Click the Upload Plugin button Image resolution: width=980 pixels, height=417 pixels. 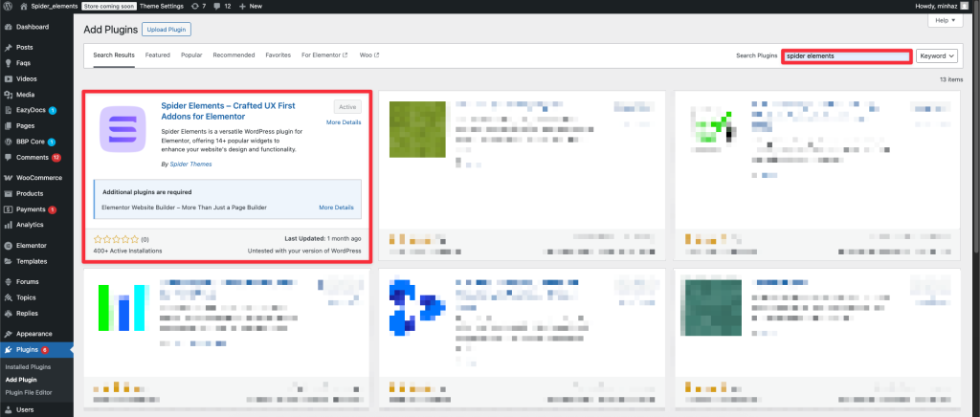[x=167, y=31]
